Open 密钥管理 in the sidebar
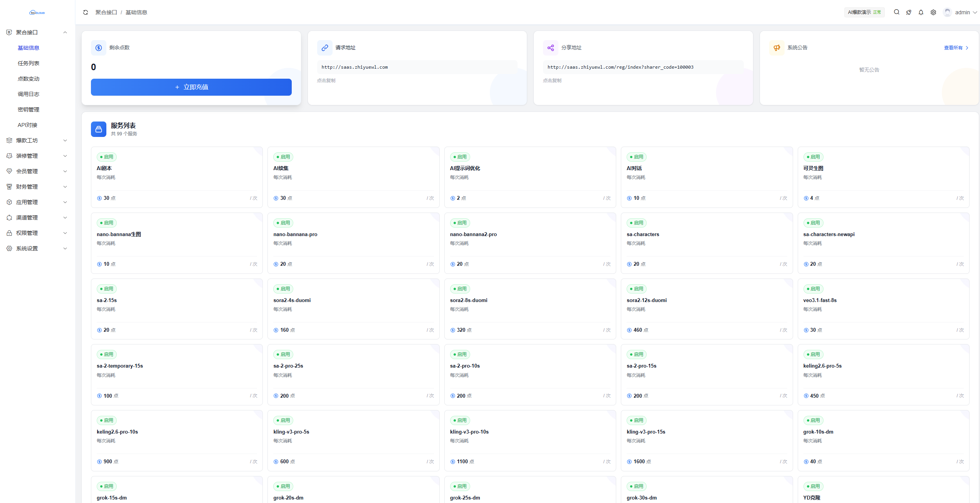 [x=29, y=110]
